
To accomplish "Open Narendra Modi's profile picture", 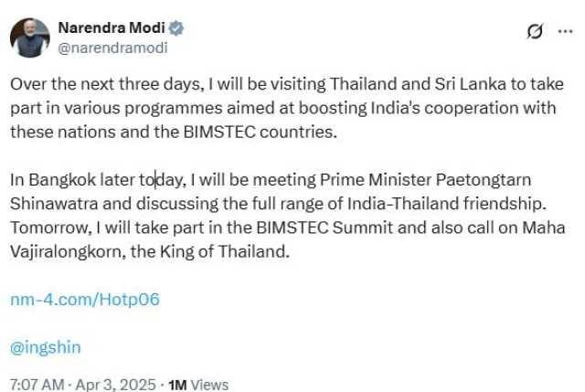I will pyautogui.click(x=30, y=37).
